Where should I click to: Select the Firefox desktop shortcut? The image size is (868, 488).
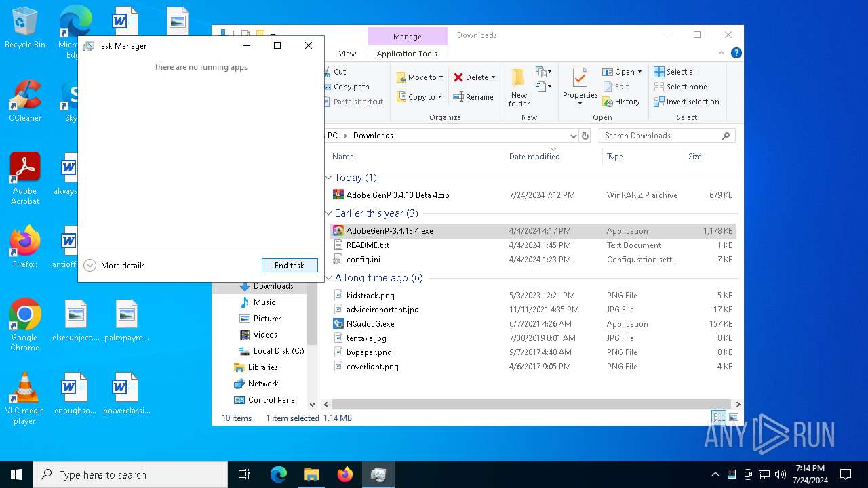click(25, 247)
